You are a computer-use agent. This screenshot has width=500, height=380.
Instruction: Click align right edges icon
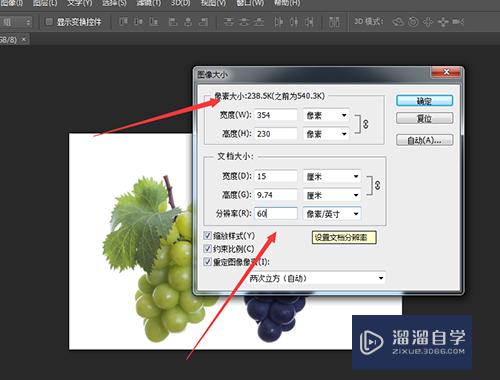pos(203,22)
